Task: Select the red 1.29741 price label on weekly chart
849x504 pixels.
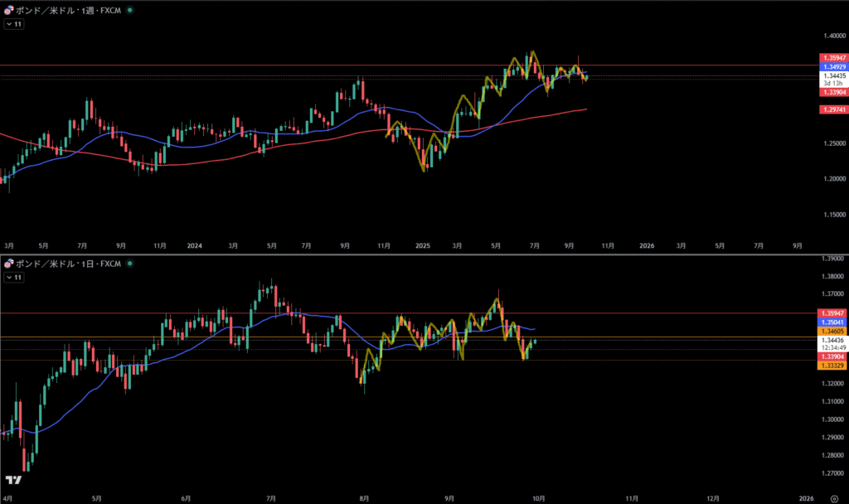Action: click(x=833, y=109)
